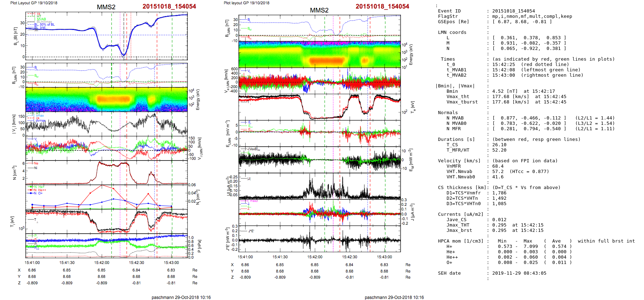Click the 'Velocity [km/s]' heading
This screenshot has width=644, height=300.
click(x=459, y=161)
